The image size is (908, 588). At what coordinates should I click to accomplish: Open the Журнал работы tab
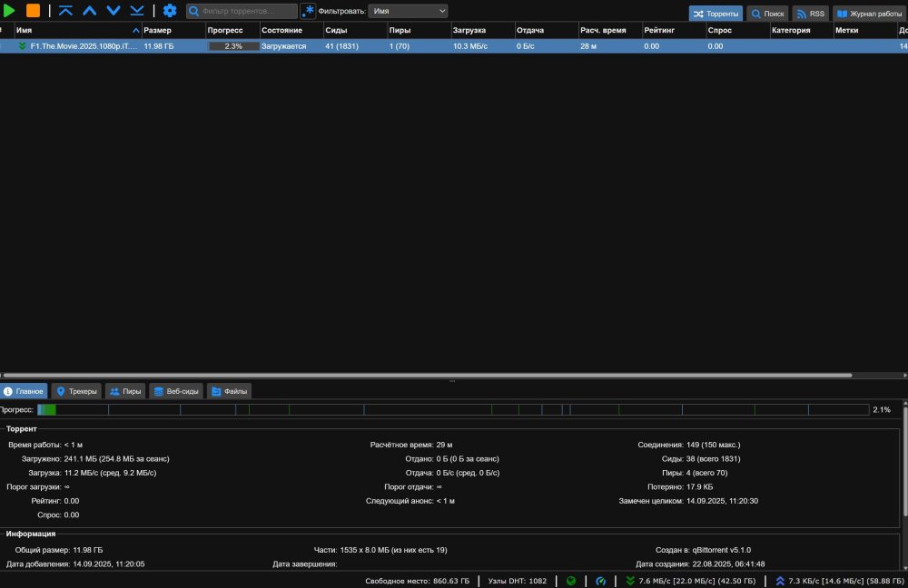[870, 14]
